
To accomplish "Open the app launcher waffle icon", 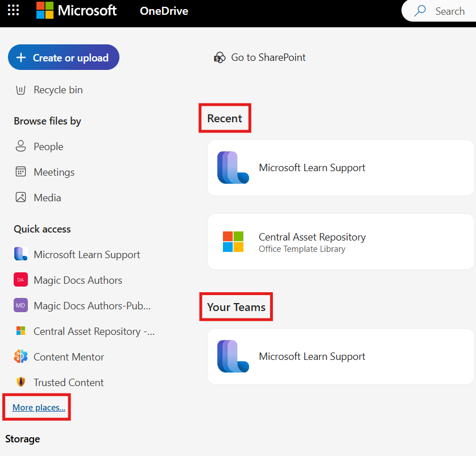I will 13,10.
